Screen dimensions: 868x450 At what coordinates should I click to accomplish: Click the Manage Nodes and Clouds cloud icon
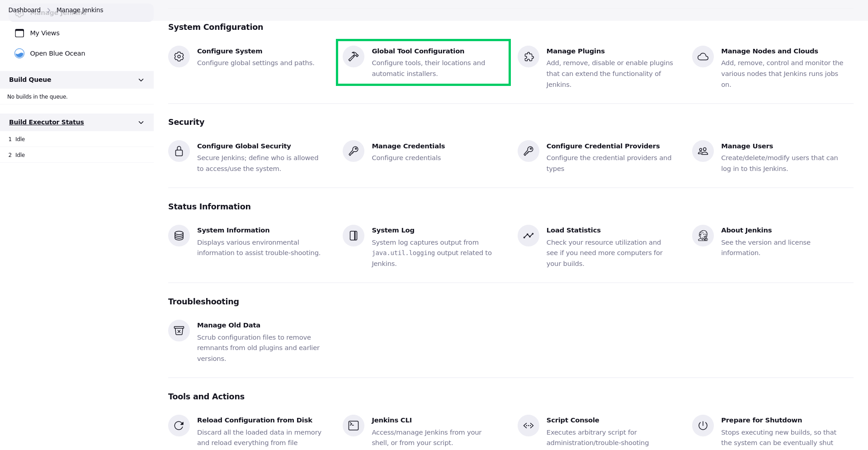[703, 57]
